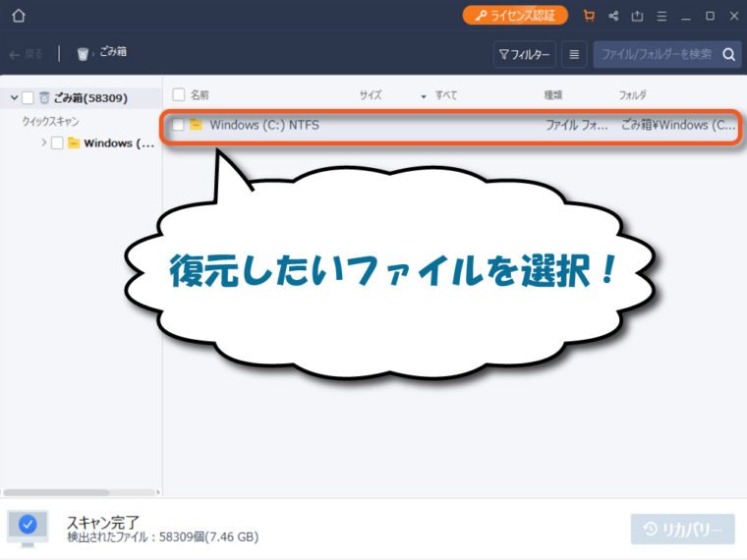Toggle the select-all checkbox beside 名前

(178, 94)
